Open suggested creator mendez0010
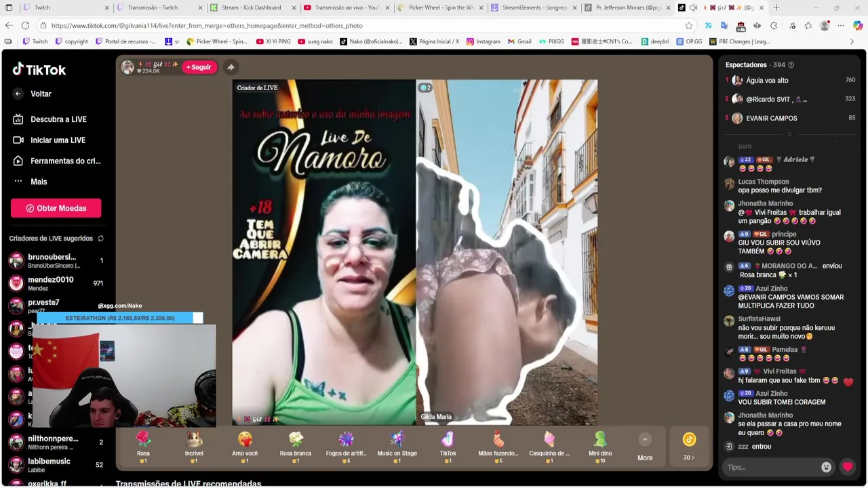Image resolution: width=868 pixels, height=488 pixels. 56,283
